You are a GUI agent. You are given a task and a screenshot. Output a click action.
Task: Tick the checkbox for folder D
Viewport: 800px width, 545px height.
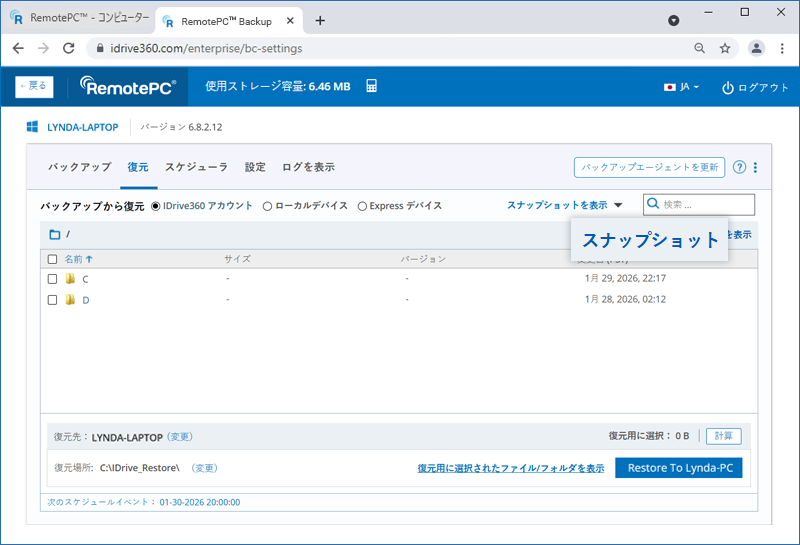tap(52, 300)
